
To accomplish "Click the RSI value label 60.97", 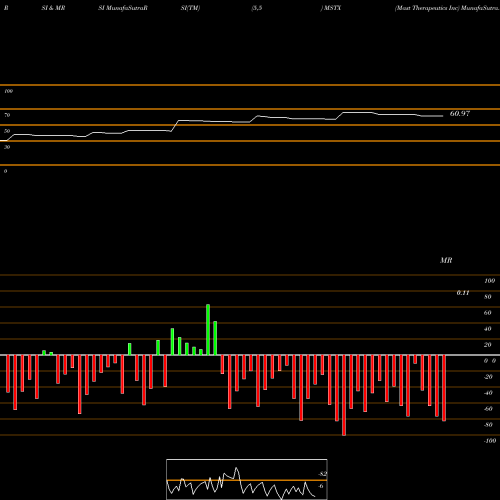I will (460, 114).
